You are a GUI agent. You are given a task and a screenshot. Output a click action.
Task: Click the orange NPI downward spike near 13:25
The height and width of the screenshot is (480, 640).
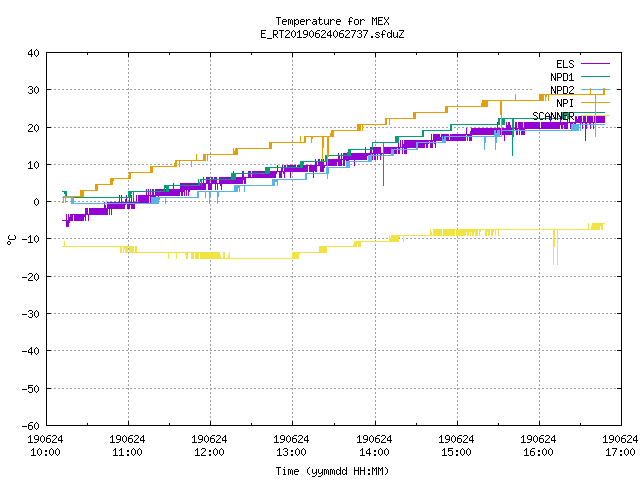click(327, 157)
